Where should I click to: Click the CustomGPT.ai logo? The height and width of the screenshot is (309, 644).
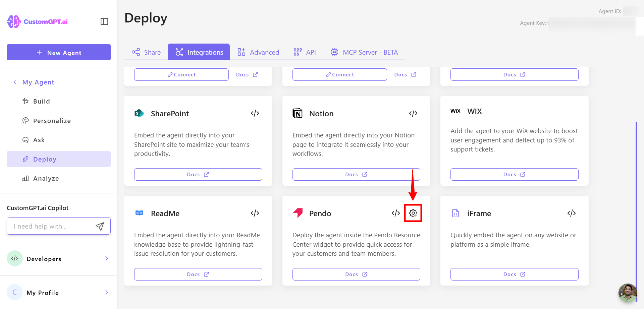[37, 21]
